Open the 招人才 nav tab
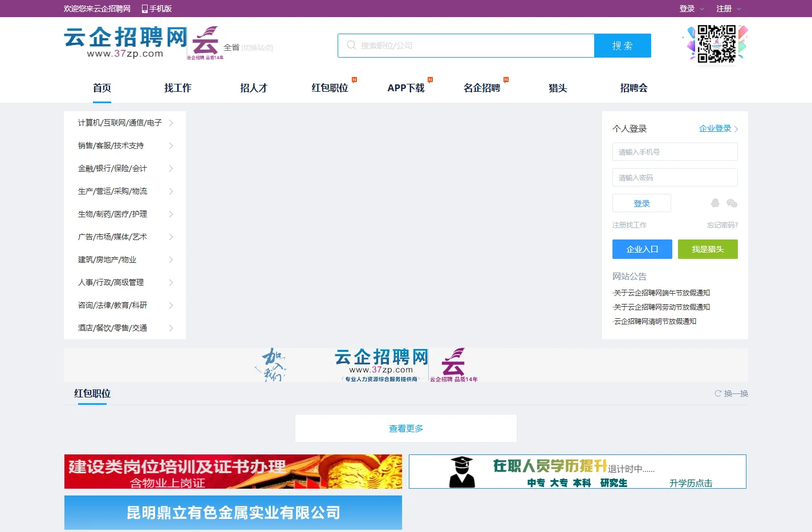Screen dimensions: 812x532 (x=254, y=88)
